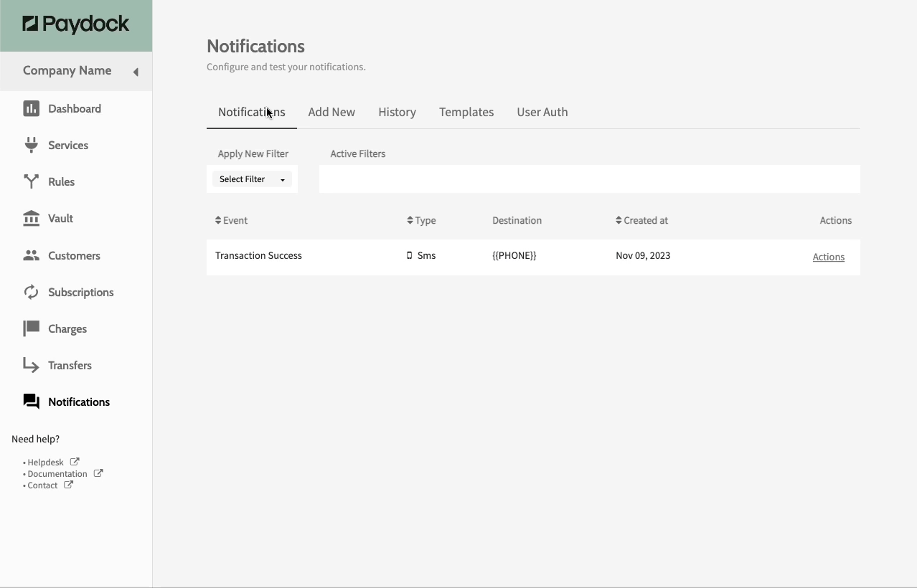Click the Transfers arrow icon
917x588 pixels.
pos(31,365)
